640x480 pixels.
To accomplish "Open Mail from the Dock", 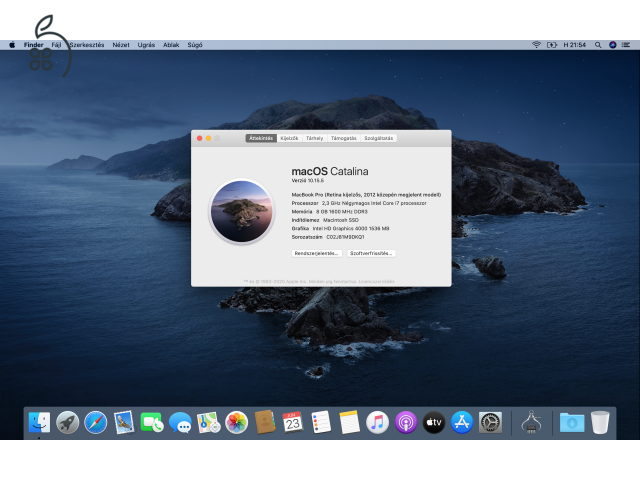I will [124, 422].
